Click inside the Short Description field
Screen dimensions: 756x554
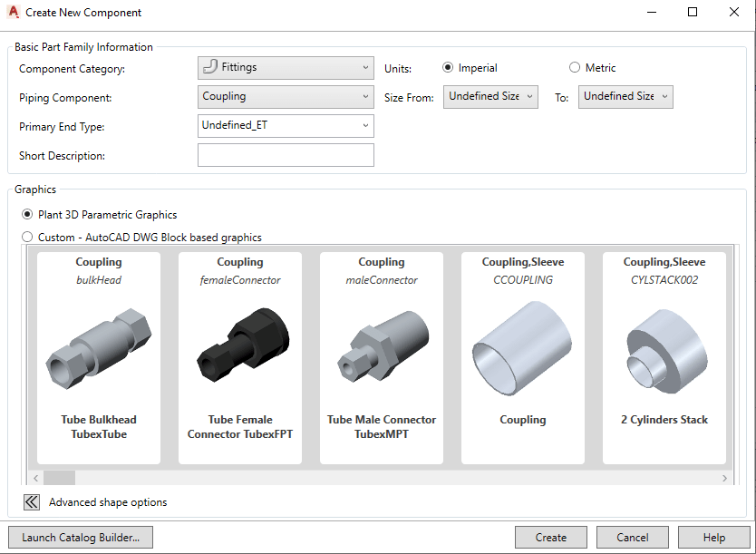tap(286, 155)
